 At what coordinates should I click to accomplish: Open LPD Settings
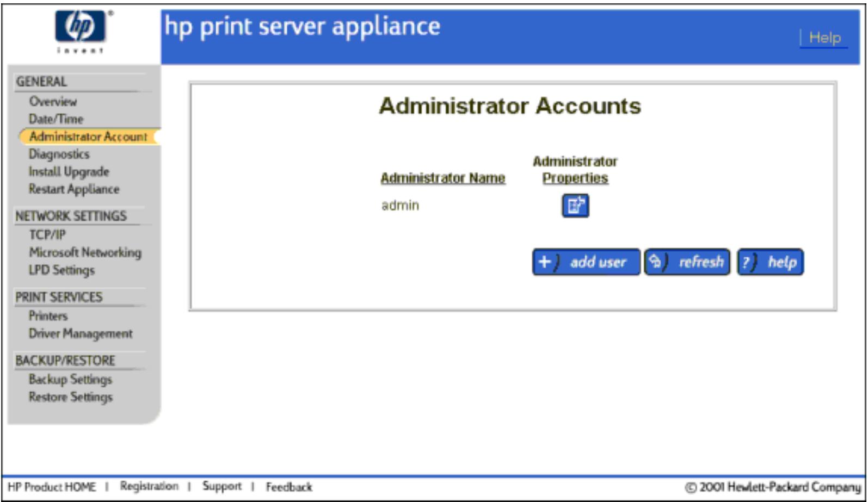click(61, 270)
